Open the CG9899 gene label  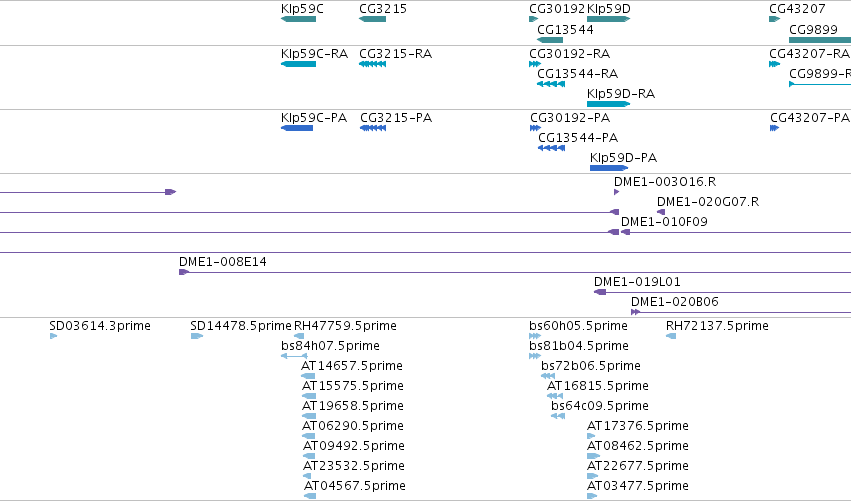click(813, 29)
